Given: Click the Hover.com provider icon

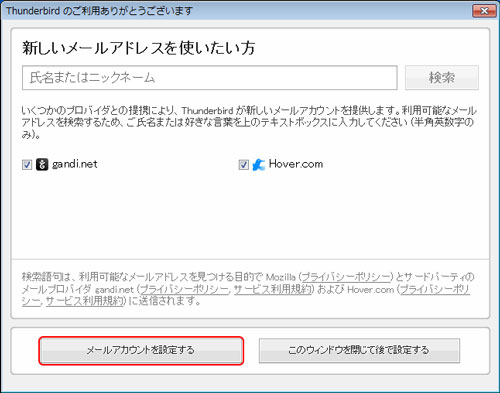Looking at the screenshot, I should [259, 164].
